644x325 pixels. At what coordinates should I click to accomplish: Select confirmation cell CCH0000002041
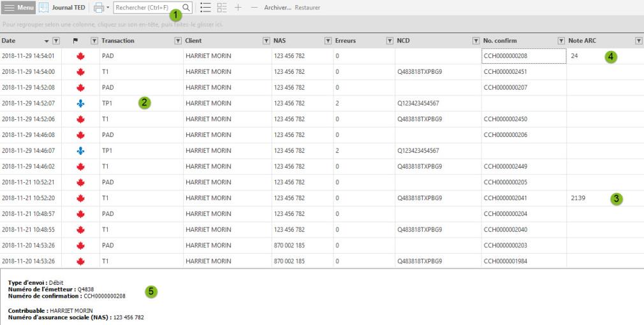[505, 198]
